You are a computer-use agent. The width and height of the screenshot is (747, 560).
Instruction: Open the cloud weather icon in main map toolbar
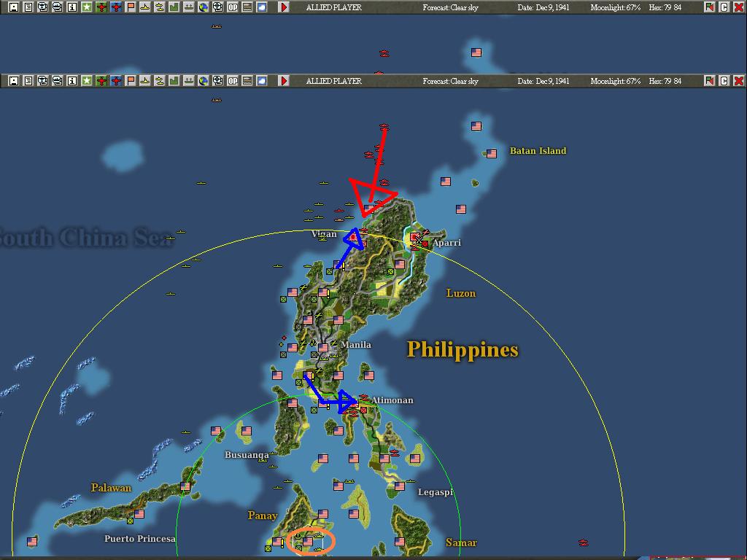click(262, 81)
